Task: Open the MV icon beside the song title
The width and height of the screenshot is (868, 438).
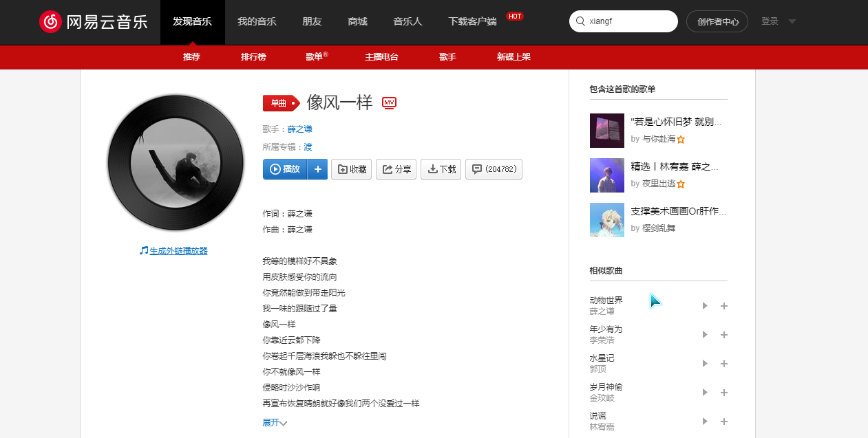Action: [x=390, y=103]
